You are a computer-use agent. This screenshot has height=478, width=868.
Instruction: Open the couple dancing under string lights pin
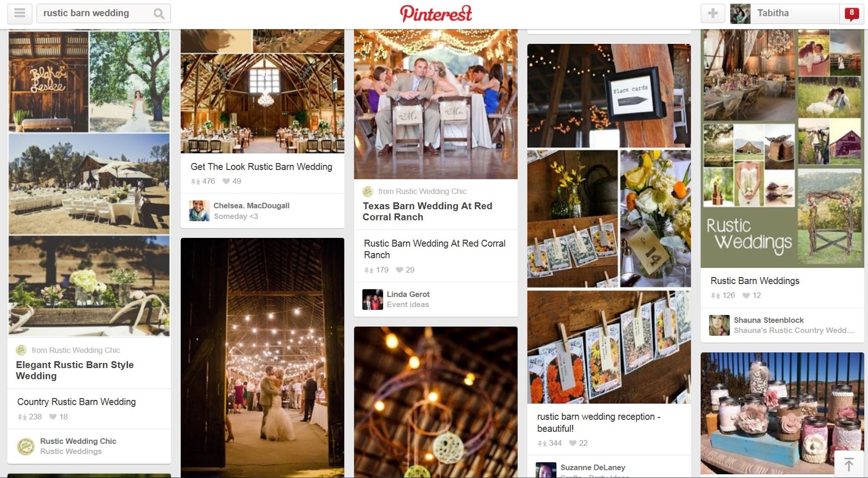263,358
